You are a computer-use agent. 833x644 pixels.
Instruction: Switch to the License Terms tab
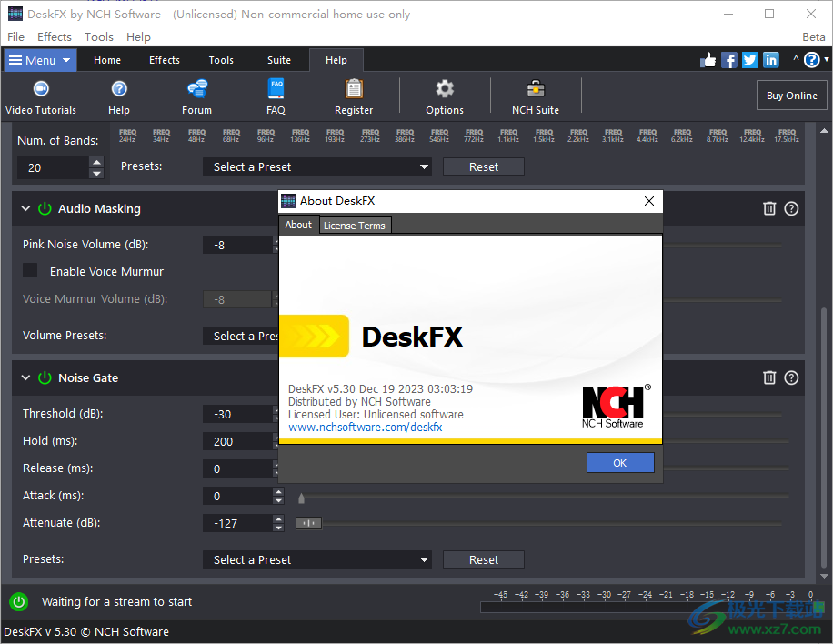pyautogui.click(x=355, y=225)
